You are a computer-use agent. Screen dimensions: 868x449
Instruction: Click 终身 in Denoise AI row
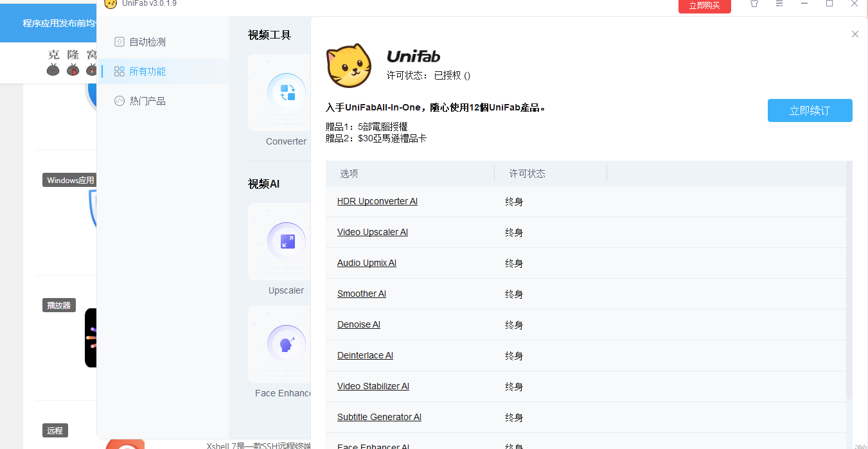[514, 325]
